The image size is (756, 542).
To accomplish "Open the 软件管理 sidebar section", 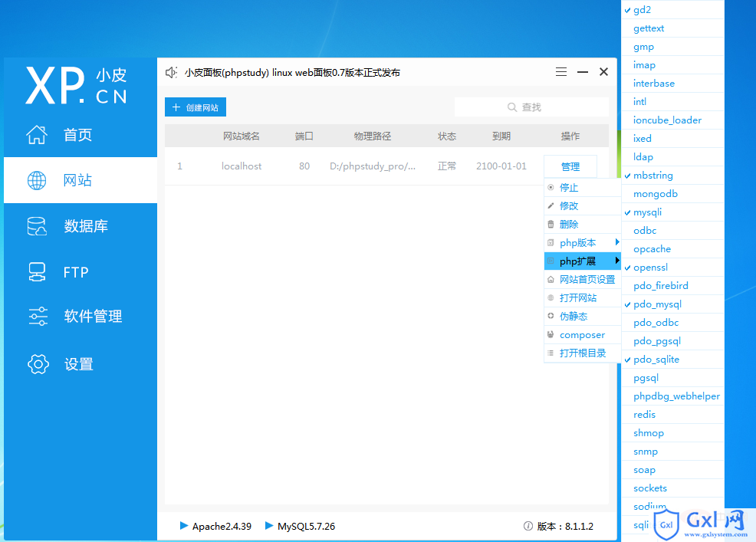I will [81, 317].
